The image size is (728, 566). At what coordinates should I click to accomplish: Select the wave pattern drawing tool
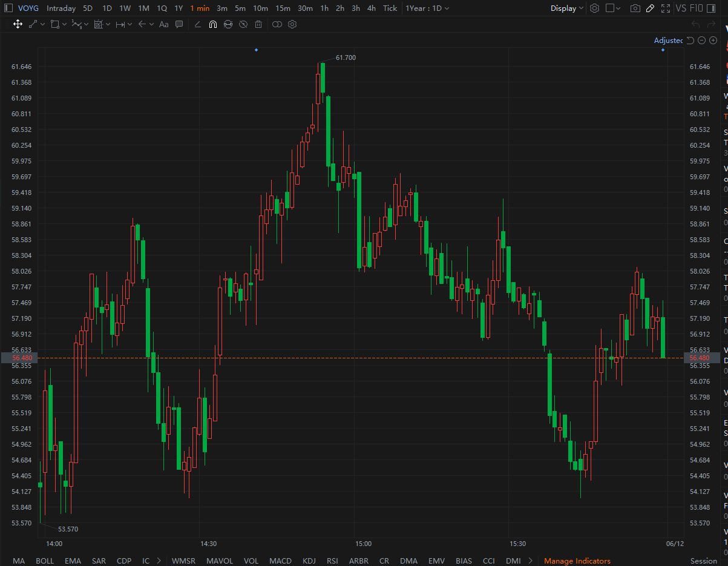coord(76,24)
